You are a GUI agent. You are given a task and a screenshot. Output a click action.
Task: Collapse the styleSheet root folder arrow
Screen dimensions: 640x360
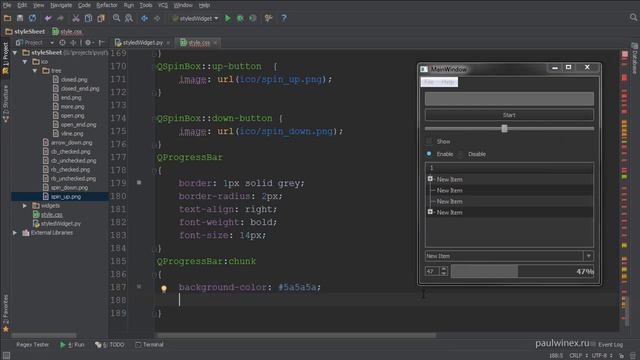point(15,53)
